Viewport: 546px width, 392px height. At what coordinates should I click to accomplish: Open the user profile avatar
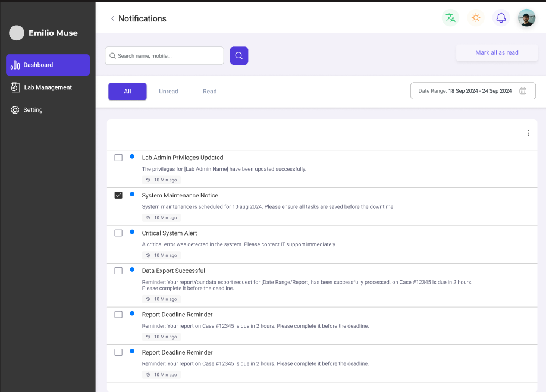click(526, 18)
